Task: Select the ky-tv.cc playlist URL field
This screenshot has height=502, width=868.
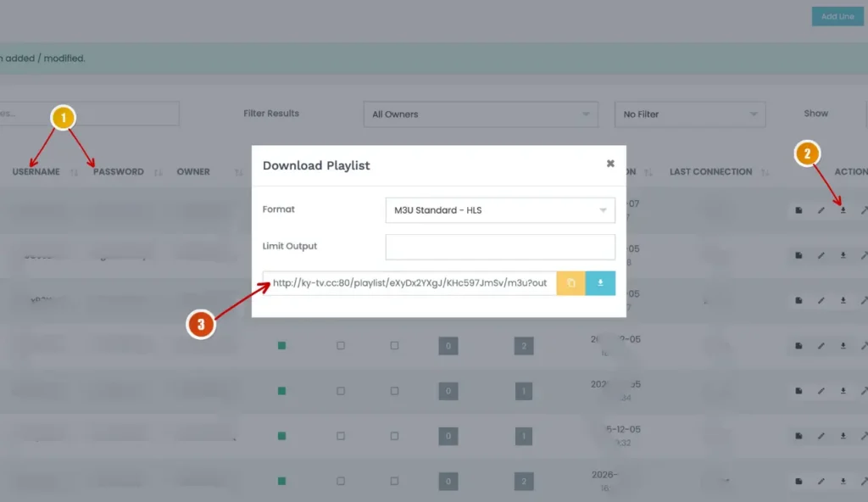Action: click(409, 283)
